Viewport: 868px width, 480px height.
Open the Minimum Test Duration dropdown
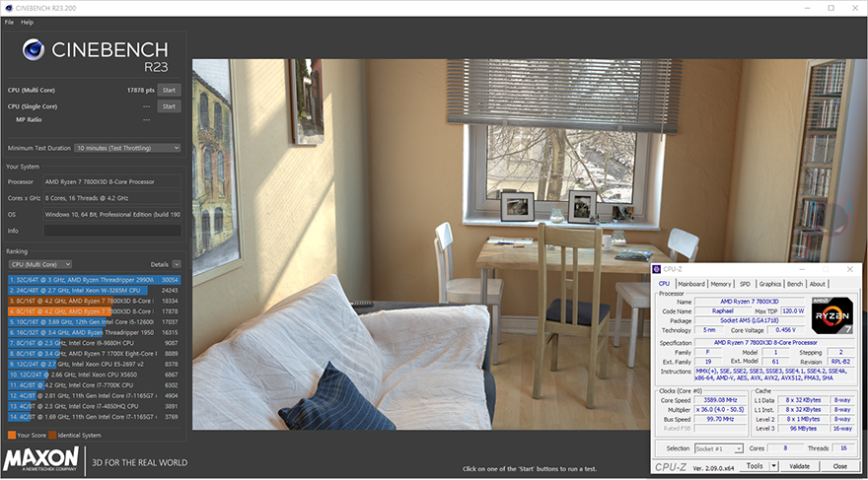tap(128, 148)
